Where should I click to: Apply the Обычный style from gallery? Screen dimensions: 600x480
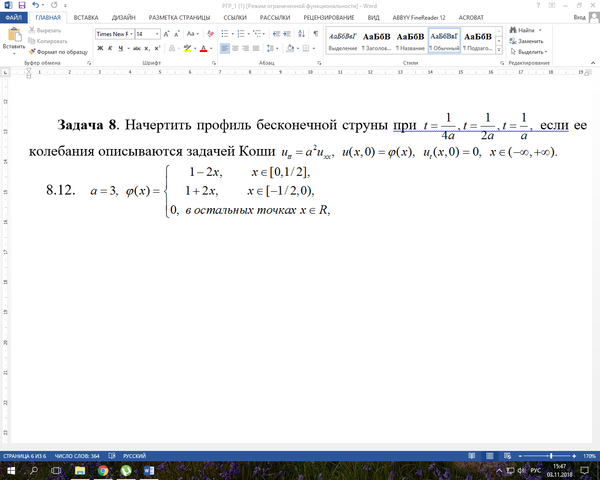point(443,39)
